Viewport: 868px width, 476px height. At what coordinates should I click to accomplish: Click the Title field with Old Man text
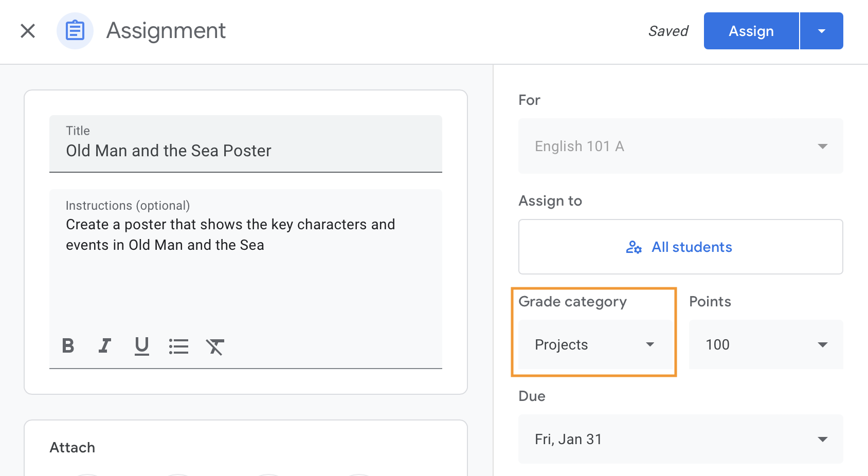(x=246, y=151)
